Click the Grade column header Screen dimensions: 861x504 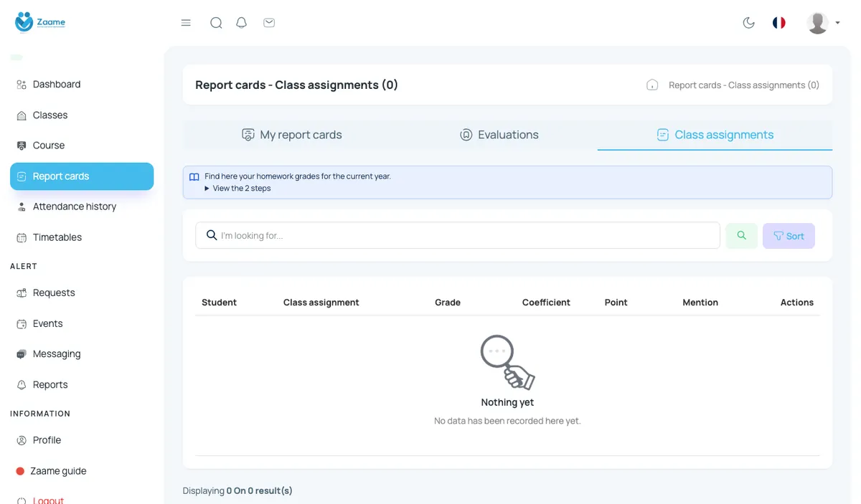[x=448, y=303]
